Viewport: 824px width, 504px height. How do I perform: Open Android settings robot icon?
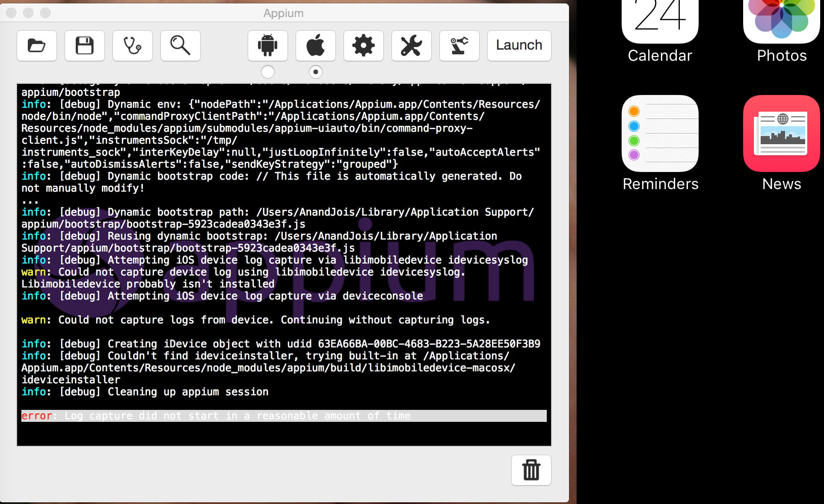pos(268,45)
